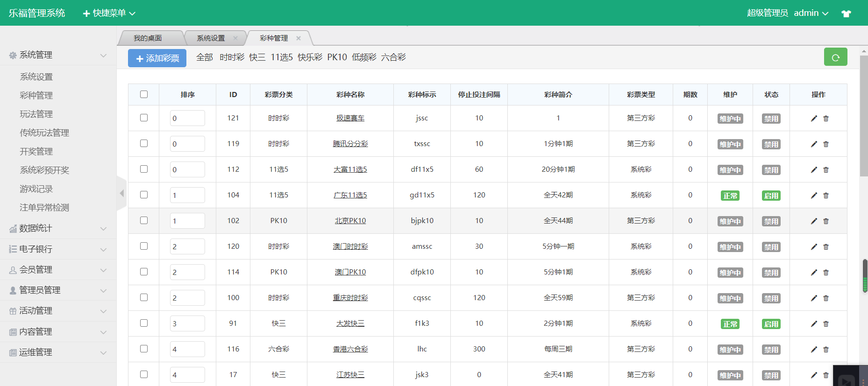Edit the 腾讯分分彩 row

coord(814,144)
